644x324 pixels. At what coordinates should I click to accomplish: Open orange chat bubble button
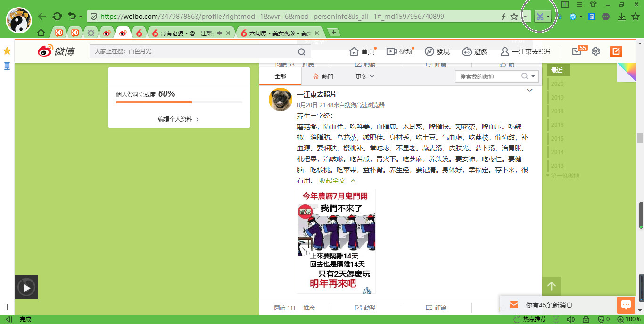click(626, 305)
